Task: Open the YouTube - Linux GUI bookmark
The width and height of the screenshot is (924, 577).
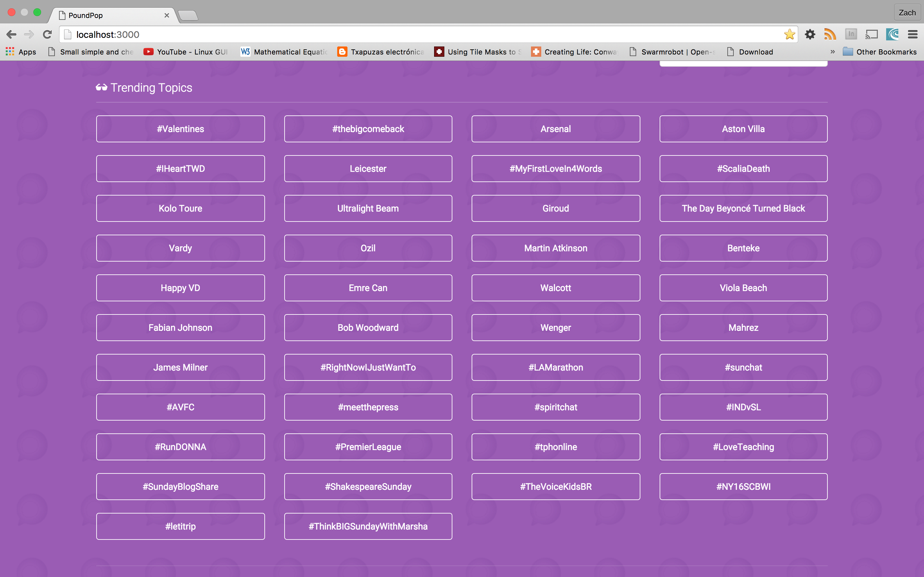Action: pyautogui.click(x=186, y=52)
